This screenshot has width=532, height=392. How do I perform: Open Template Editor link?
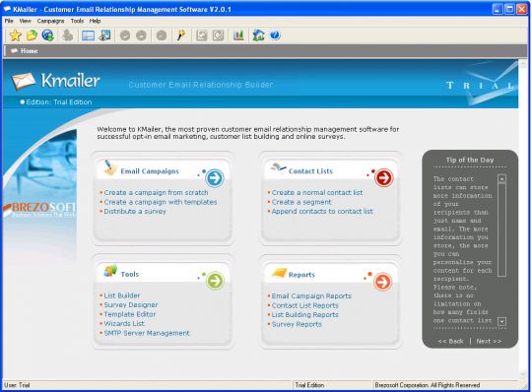130,314
